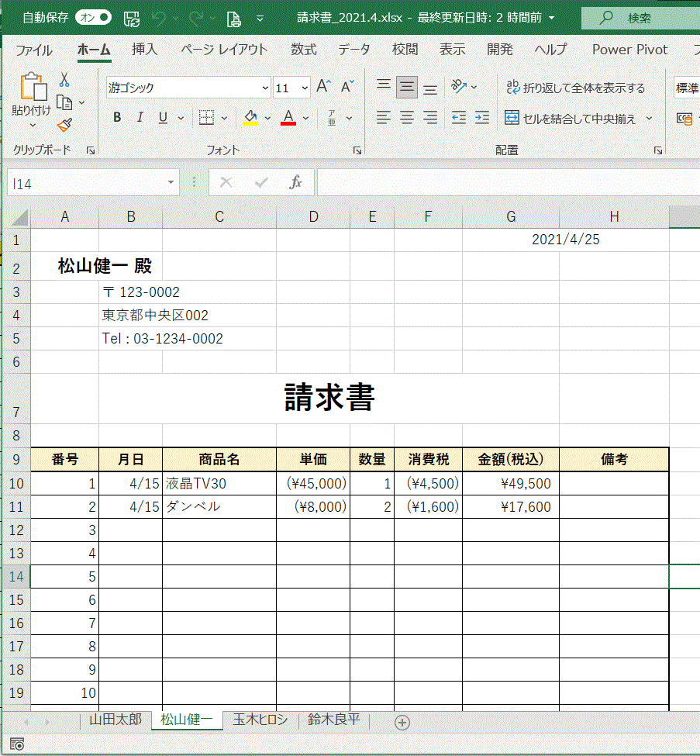Switch to the 数式 ribbon tab
Screen dimensions: 700x756
[x=304, y=49]
